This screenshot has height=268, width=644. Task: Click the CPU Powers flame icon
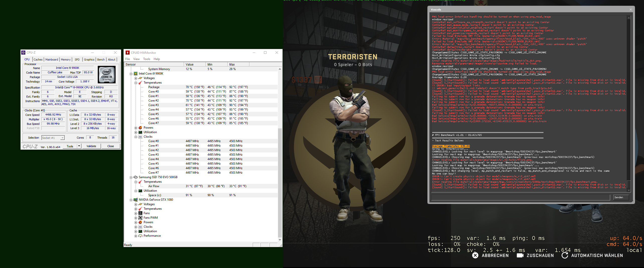(140, 128)
